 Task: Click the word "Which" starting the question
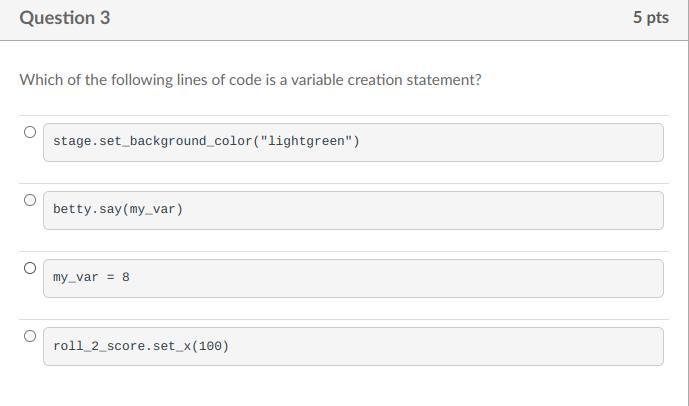[40, 80]
